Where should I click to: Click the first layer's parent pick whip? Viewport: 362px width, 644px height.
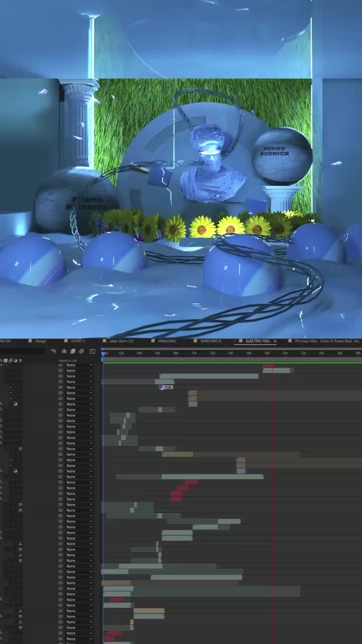tap(60, 365)
